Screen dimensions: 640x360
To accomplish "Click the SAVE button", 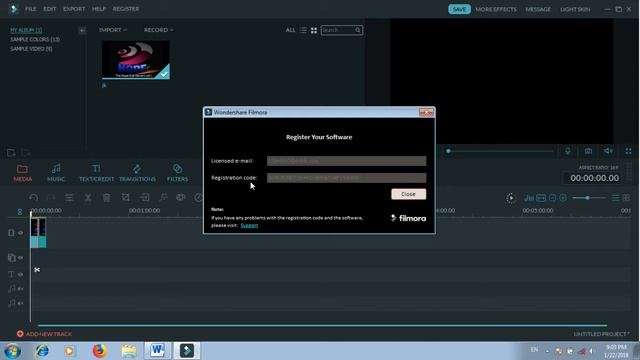I will [459, 9].
